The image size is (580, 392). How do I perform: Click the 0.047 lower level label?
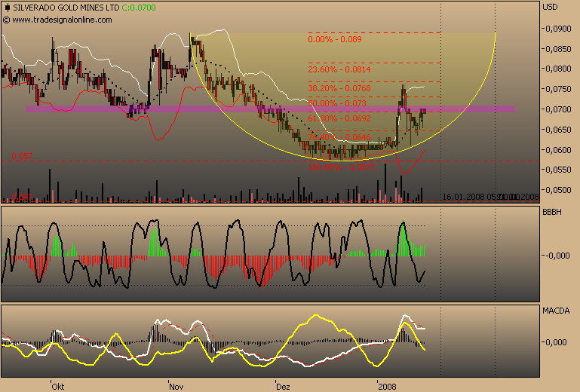point(22,197)
